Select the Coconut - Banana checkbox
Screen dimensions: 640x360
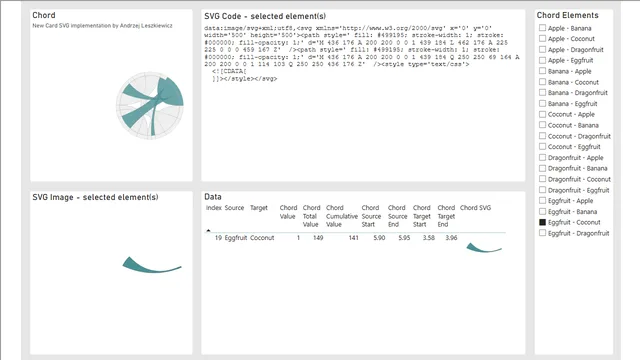pos(542,125)
